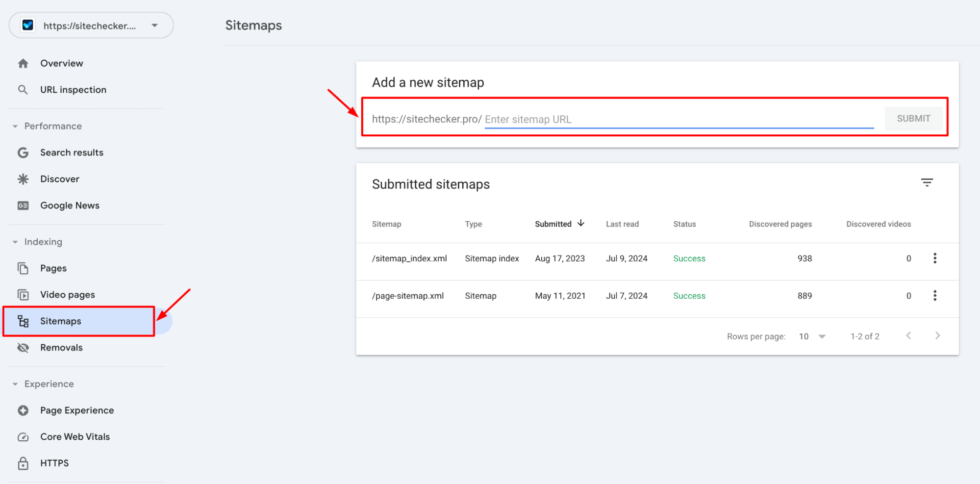
Task: Go to next page of sitemaps
Action: coord(937,336)
